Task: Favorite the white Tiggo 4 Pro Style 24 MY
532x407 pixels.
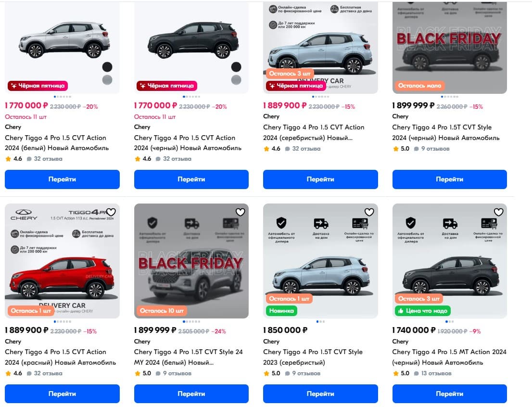Action: click(241, 212)
